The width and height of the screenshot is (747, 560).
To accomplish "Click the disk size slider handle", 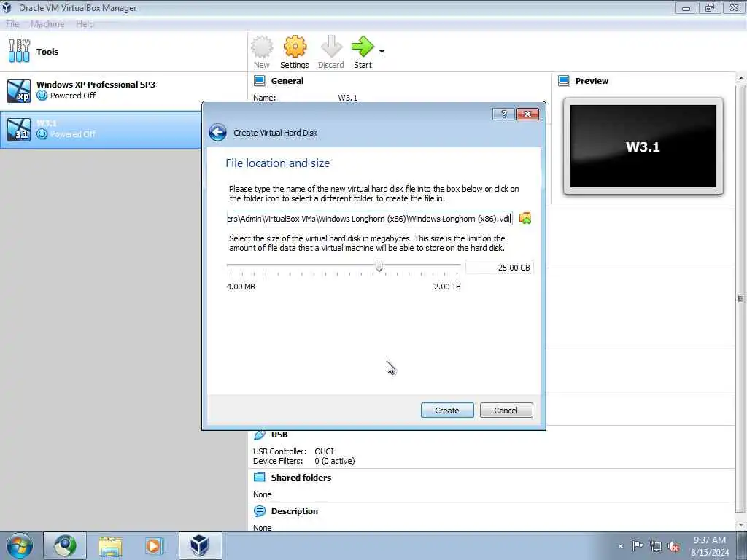I will pyautogui.click(x=379, y=265).
